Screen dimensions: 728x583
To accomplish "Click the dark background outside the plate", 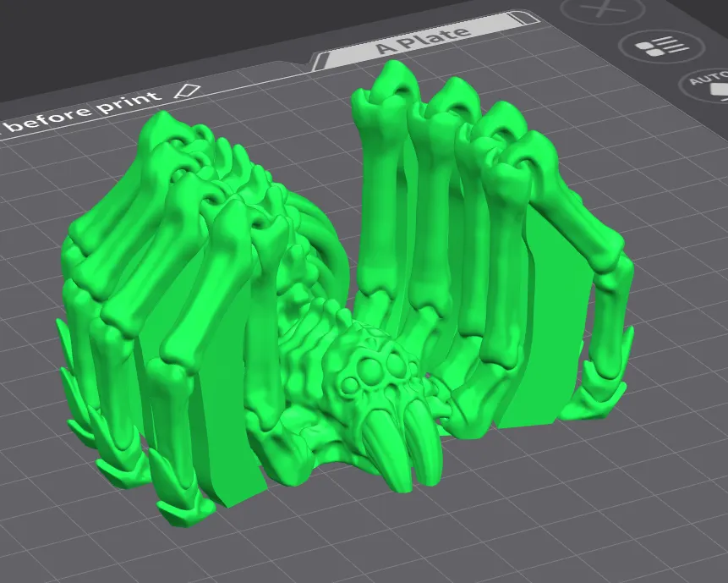I will 140,37.
